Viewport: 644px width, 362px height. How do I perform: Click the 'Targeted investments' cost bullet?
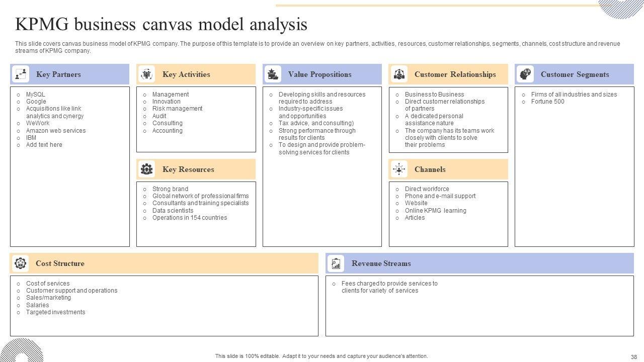[x=56, y=312]
